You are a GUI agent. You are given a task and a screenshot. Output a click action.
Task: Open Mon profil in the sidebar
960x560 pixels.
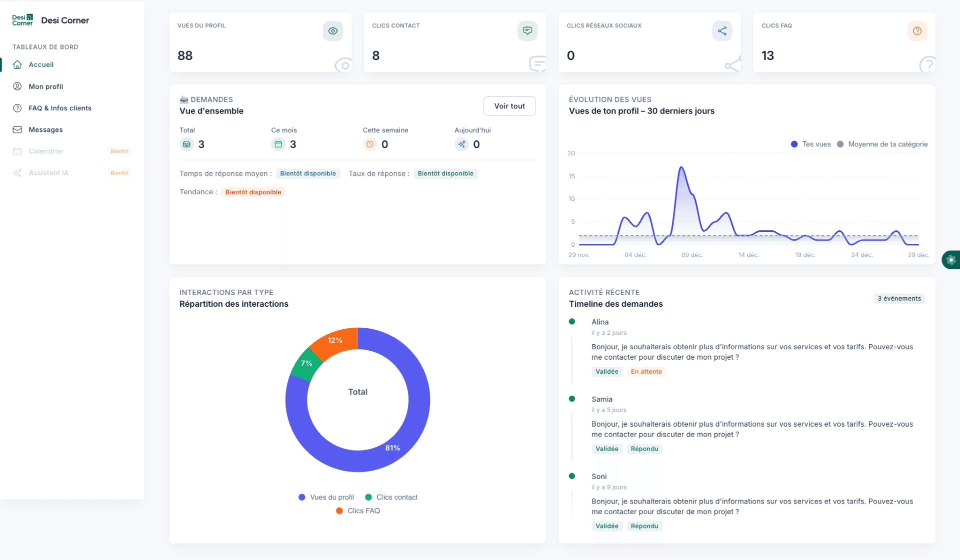[45, 86]
